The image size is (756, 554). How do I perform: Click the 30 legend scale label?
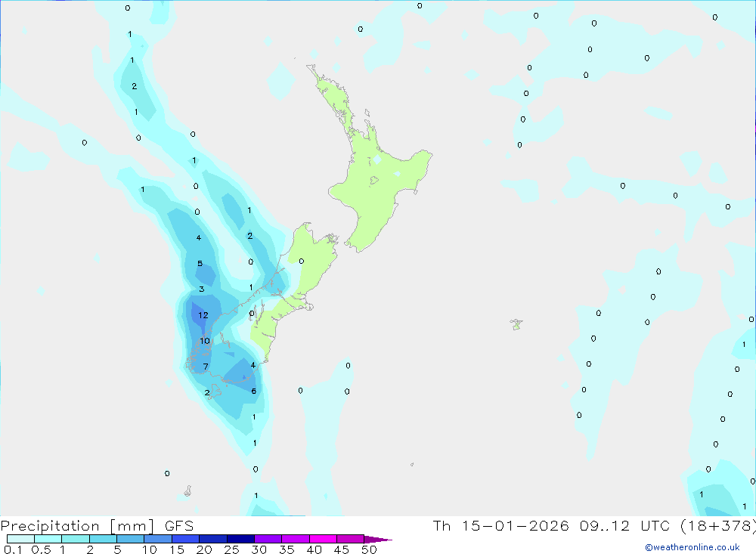(259, 549)
